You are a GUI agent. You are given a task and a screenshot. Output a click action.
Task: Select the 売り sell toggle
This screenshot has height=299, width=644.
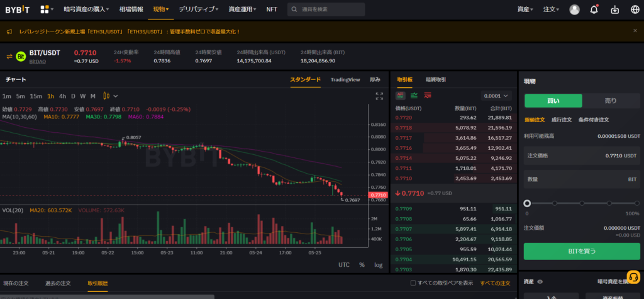coord(611,100)
